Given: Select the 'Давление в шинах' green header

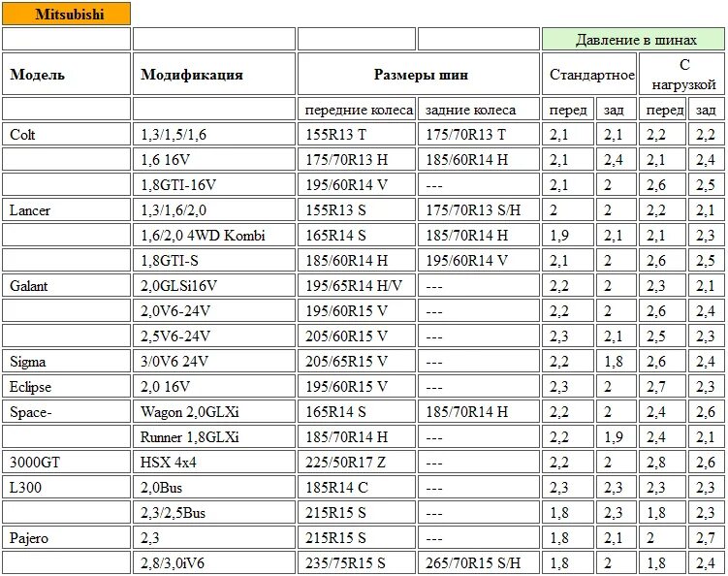Looking at the screenshot, I should click(633, 39).
